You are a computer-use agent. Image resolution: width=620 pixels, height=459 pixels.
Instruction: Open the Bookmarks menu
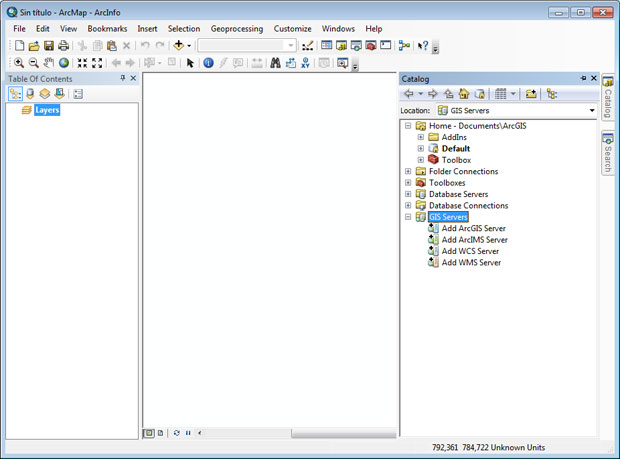tap(107, 28)
